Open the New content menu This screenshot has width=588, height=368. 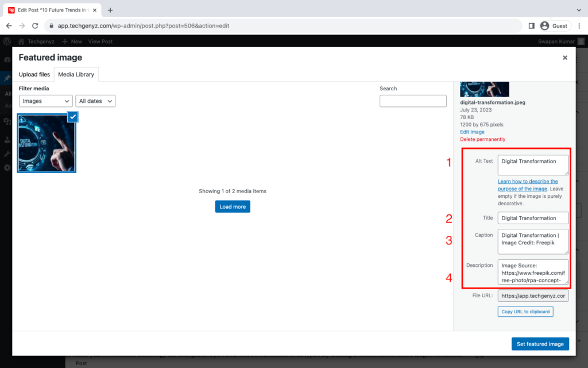(72, 41)
